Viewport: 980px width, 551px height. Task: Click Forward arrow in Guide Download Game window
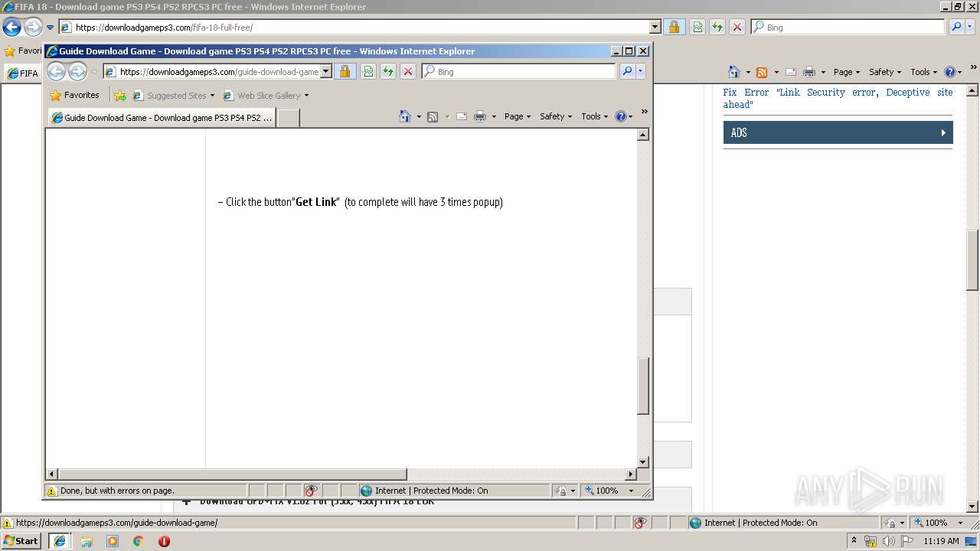77,72
